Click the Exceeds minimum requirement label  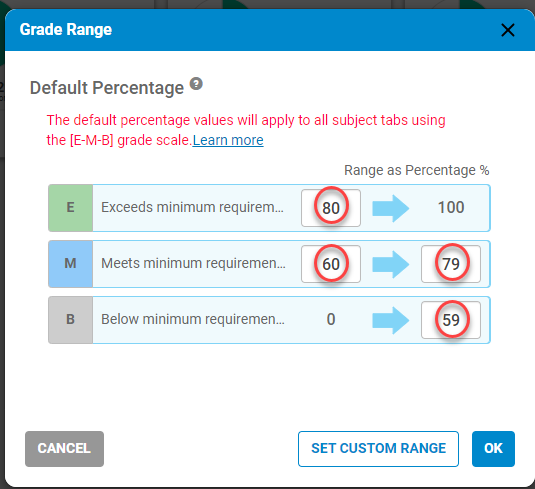tap(192, 207)
